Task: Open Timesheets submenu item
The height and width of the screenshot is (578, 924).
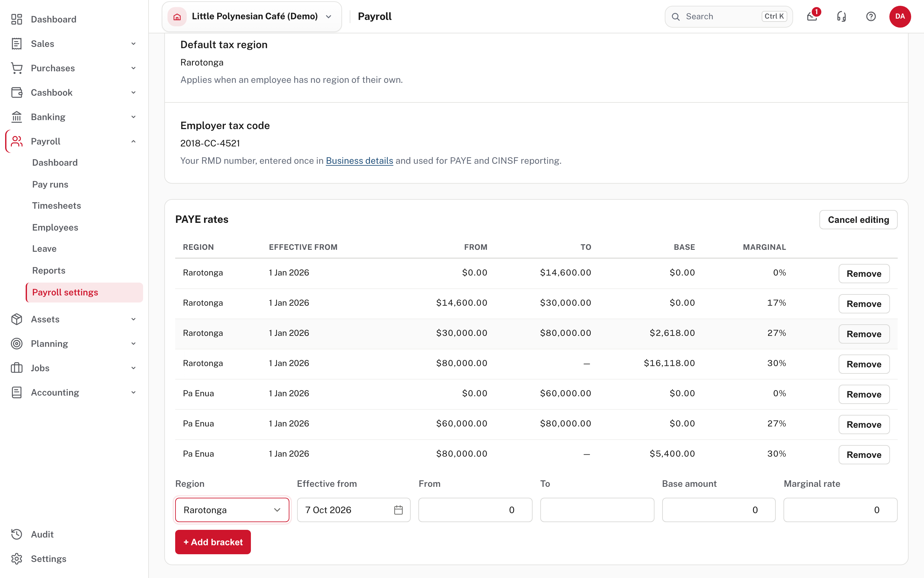Action: click(56, 206)
